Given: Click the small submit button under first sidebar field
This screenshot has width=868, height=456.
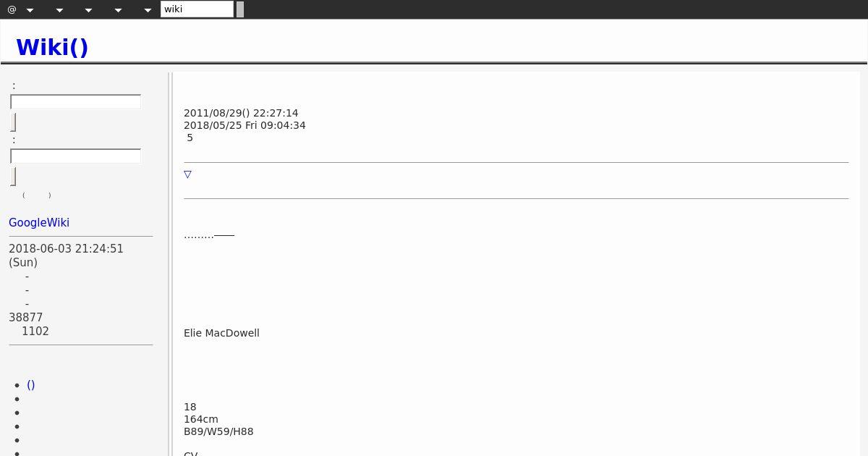Looking at the screenshot, I should tap(13, 122).
